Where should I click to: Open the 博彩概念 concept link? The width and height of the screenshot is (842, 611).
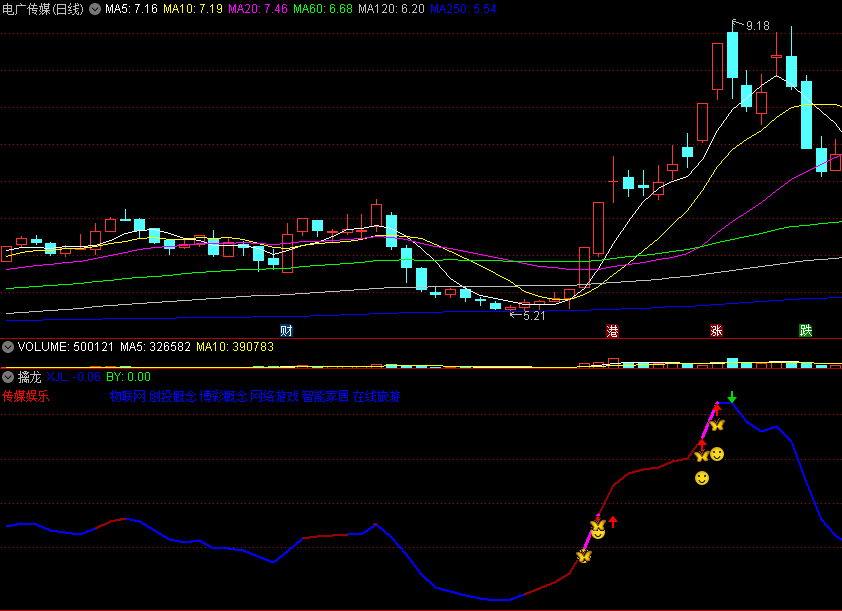pyautogui.click(x=223, y=396)
